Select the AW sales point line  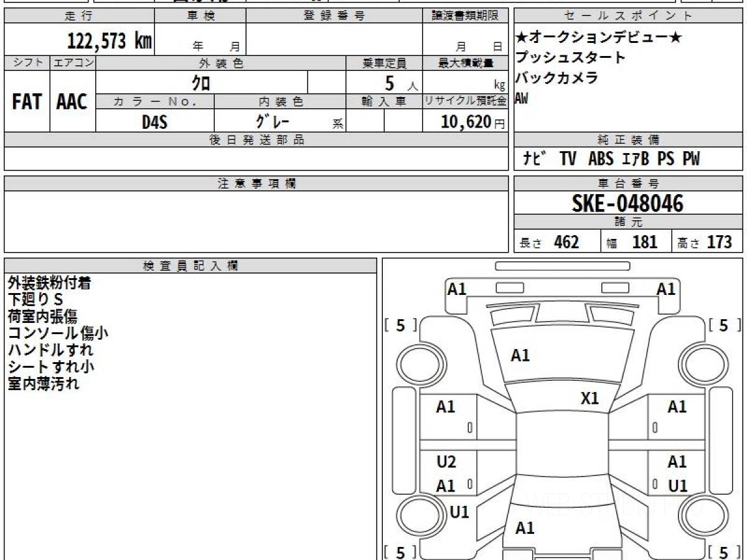[521, 98]
